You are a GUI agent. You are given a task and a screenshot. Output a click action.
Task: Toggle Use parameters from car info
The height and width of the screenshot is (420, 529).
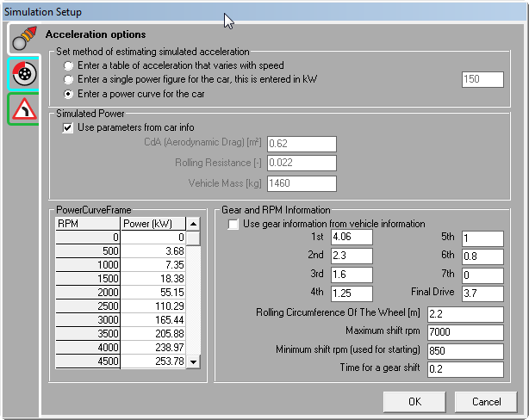coord(69,127)
